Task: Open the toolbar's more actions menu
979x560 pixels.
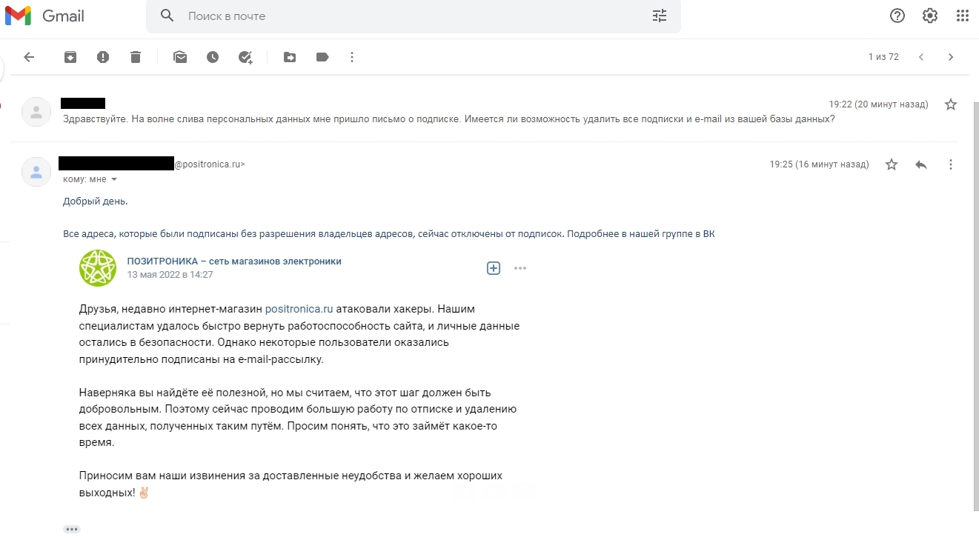Action: click(352, 57)
